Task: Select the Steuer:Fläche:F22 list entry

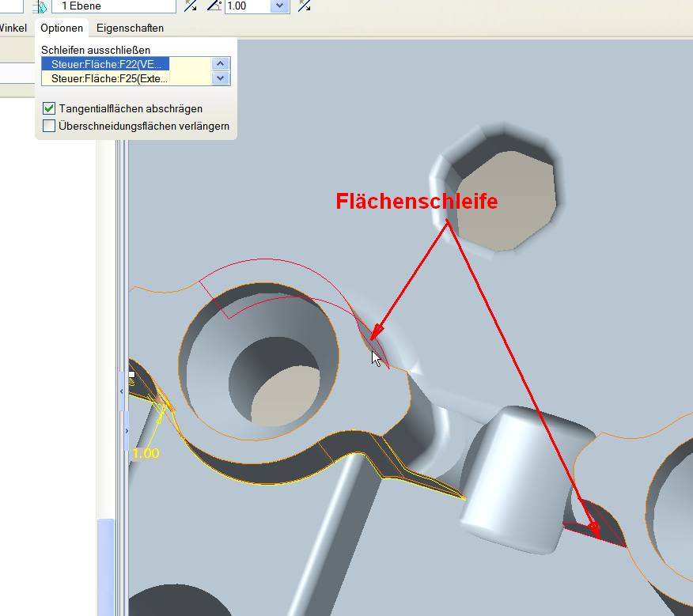Action: [x=106, y=64]
